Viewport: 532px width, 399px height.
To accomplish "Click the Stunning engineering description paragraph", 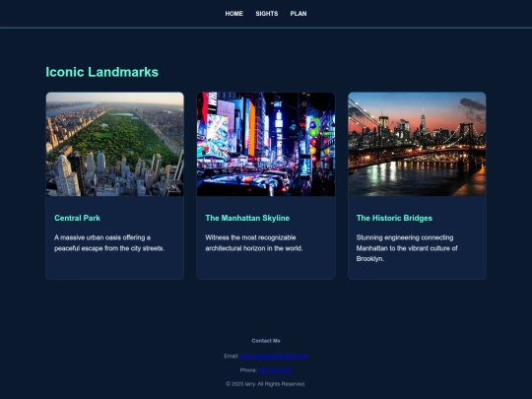I will click(x=407, y=248).
